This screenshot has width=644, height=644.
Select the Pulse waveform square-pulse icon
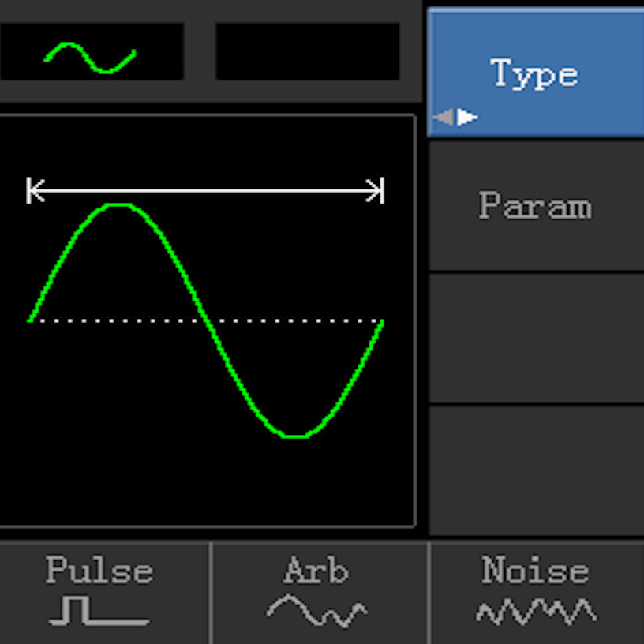(98, 611)
